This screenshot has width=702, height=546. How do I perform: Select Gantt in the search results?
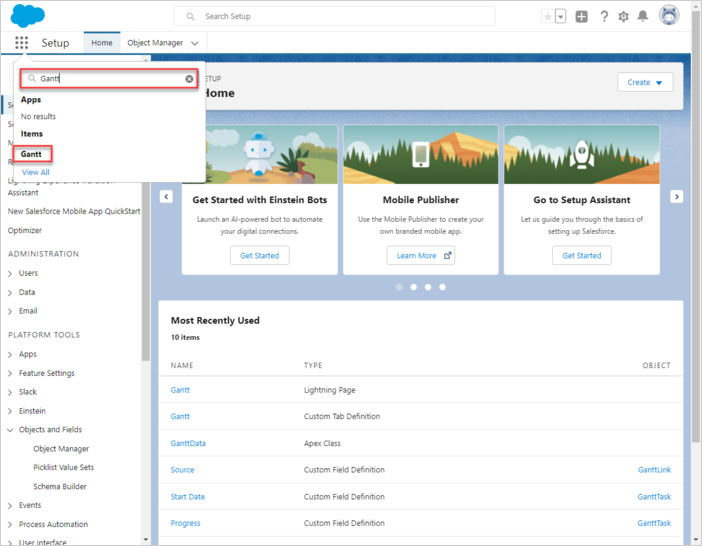32,155
